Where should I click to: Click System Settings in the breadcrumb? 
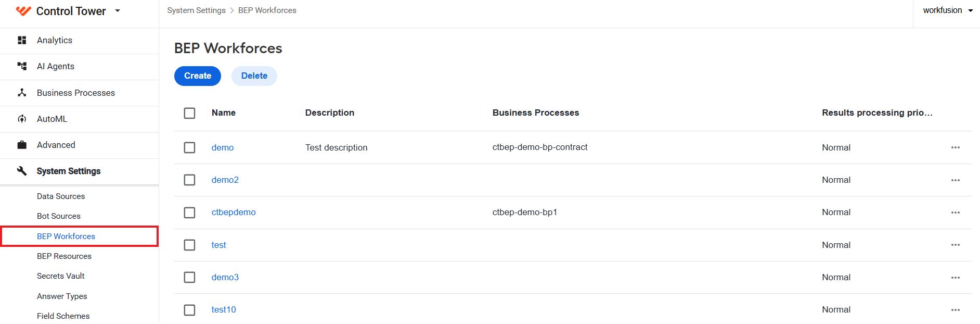(x=197, y=10)
